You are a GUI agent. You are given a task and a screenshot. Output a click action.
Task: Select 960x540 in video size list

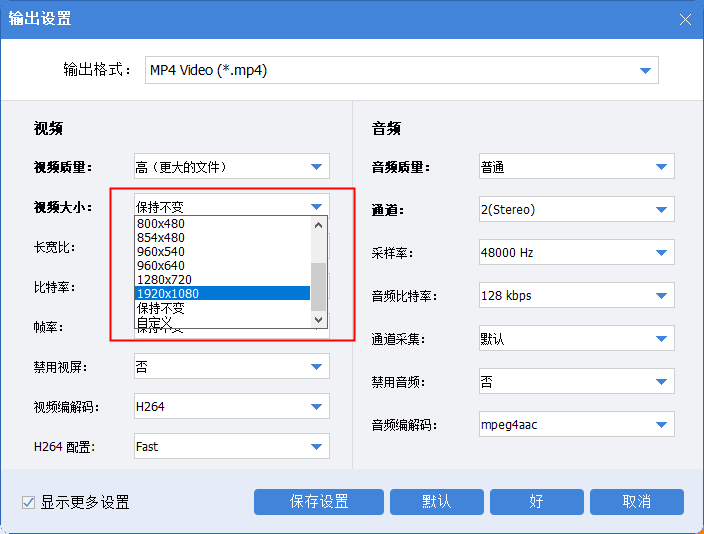[222, 252]
